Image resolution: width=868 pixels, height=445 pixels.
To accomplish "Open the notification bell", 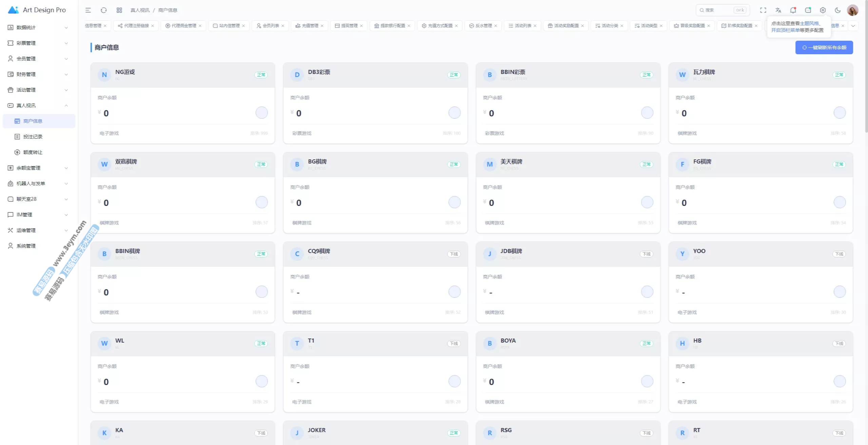I will [x=793, y=10].
